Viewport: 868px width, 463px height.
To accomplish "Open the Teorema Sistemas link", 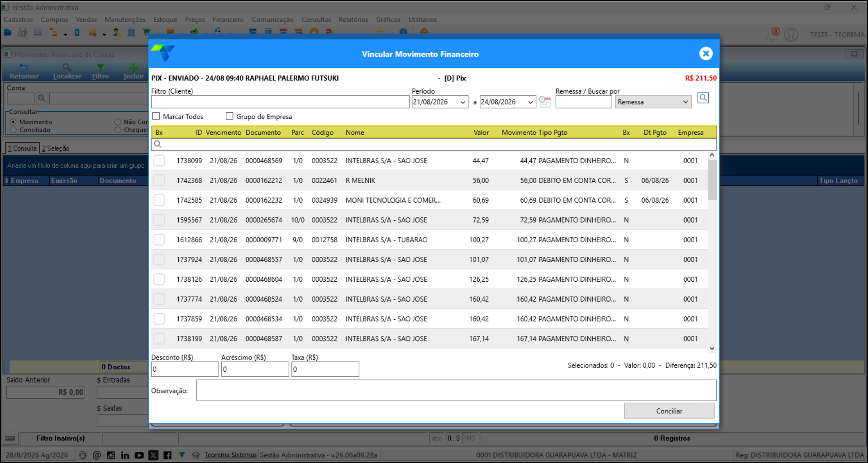I will [x=230, y=455].
